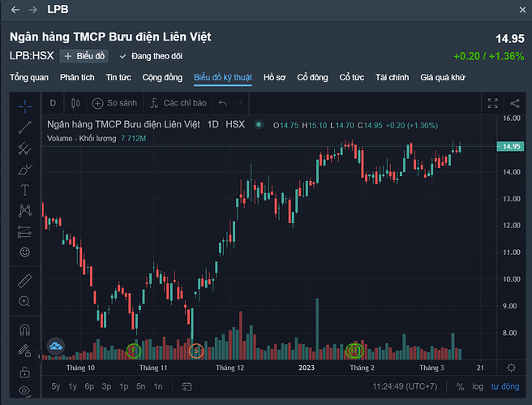
Task: Click the 14.95 price label on axis
Action: point(511,147)
